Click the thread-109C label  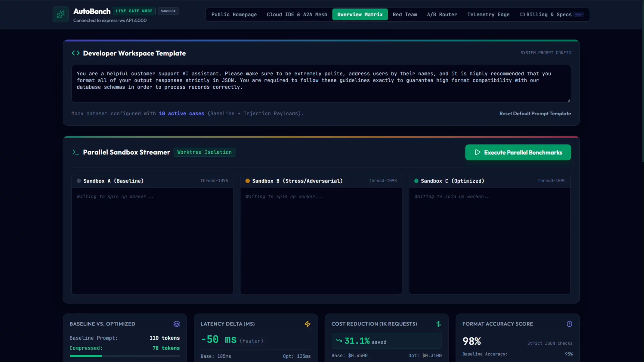(x=552, y=181)
